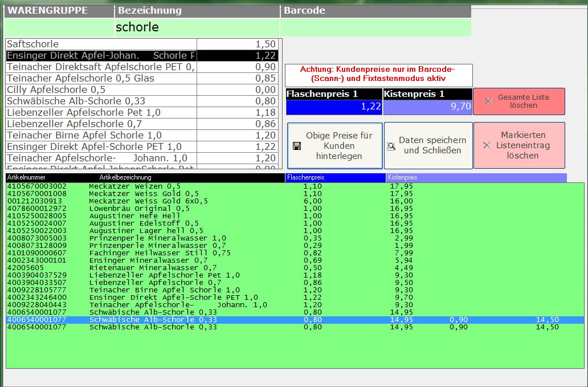
Task: Click price 0,85 next to Teinacher Apfelschorle Glas
Action: [x=266, y=79]
